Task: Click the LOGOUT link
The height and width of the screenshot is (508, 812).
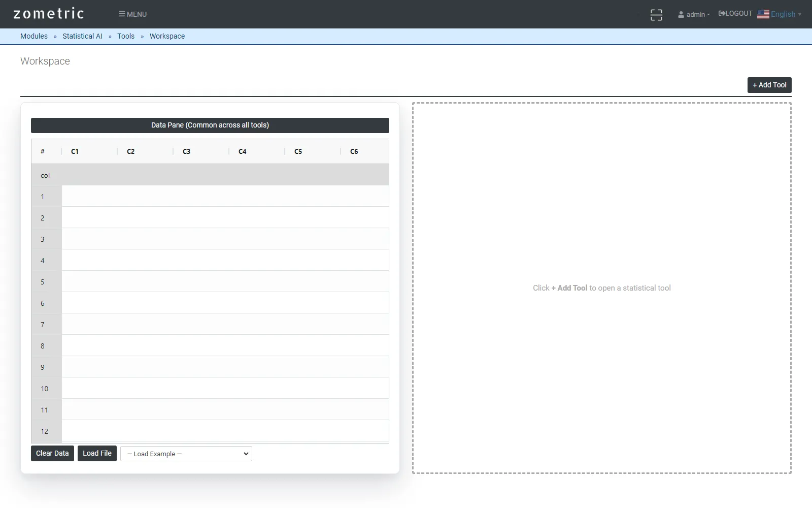Action: point(735,14)
